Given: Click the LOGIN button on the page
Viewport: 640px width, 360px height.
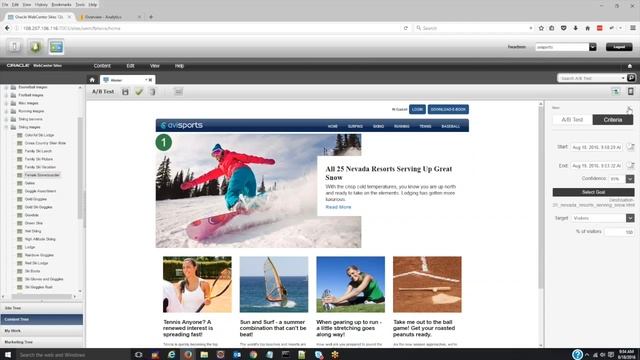Looking at the screenshot, I should pos(417,109).
